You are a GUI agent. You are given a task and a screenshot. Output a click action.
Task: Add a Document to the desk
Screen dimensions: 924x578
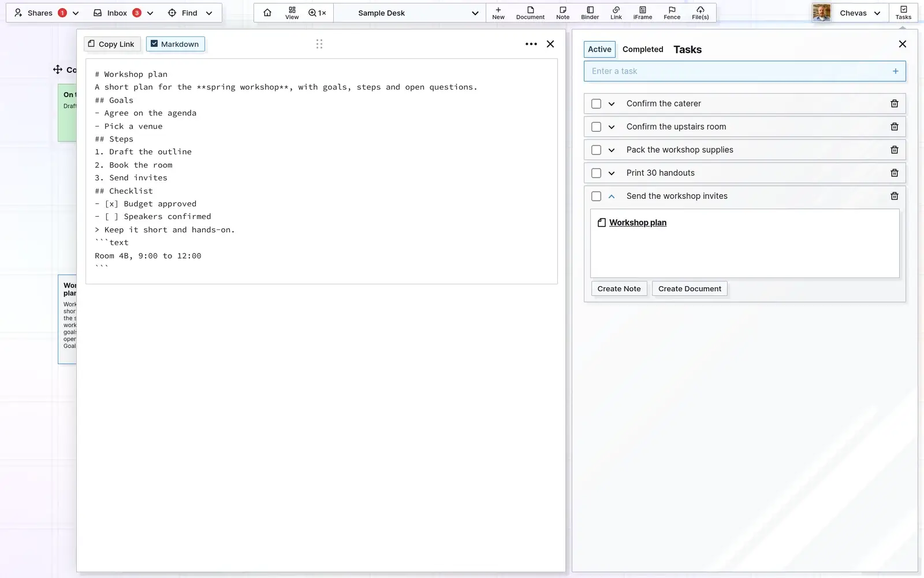(530, 13)
